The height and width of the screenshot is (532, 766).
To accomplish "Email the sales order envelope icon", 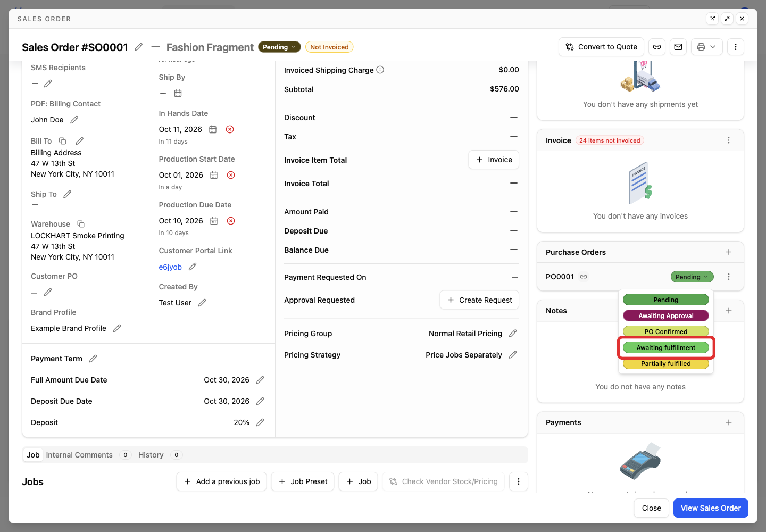I will [x=678, y=47].
